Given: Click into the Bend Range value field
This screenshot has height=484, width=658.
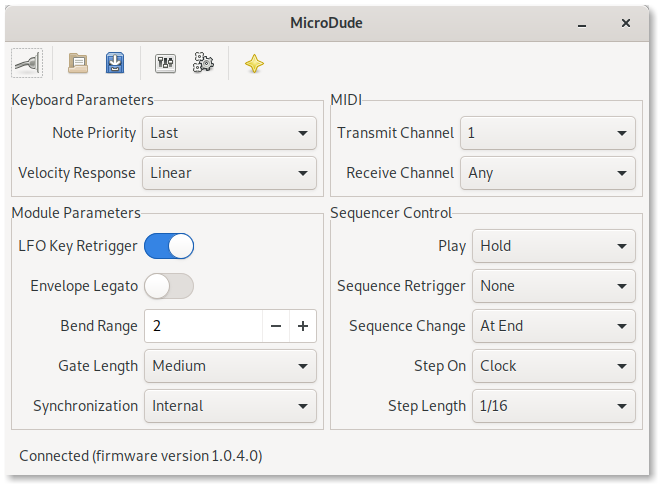Looking at the screenshot, I should (x=204, y=326).
